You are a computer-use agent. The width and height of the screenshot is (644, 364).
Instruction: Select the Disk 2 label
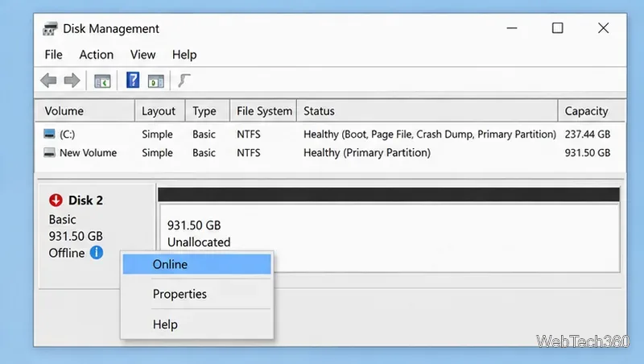[85, 201]
